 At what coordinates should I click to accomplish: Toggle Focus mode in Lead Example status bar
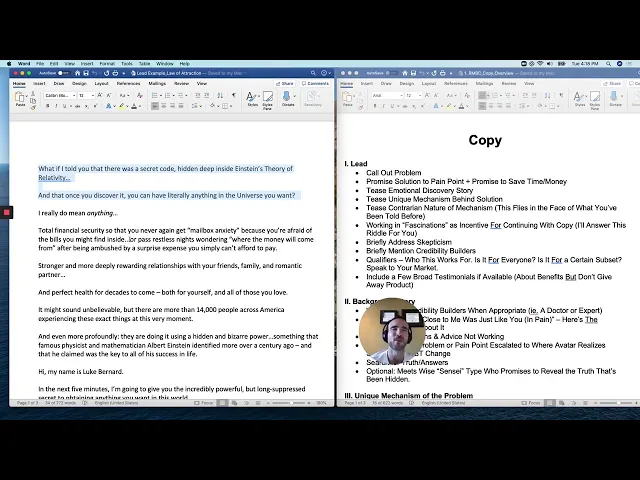pos(203,403)
